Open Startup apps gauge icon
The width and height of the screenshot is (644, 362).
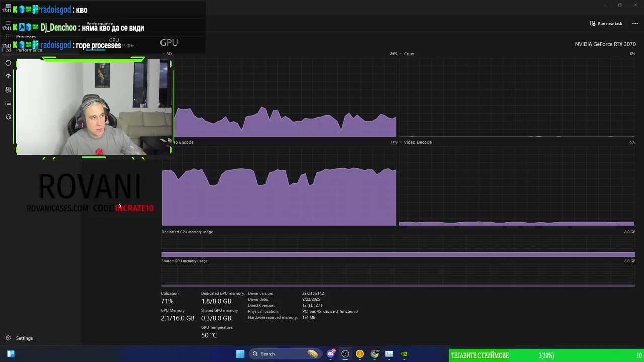click(8, 76)
